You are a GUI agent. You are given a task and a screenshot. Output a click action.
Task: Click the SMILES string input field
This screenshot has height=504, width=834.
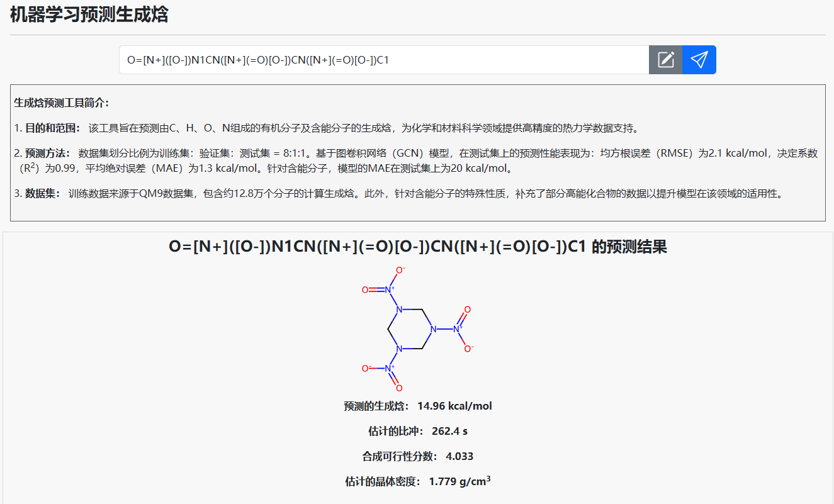(x=384, y=60)
